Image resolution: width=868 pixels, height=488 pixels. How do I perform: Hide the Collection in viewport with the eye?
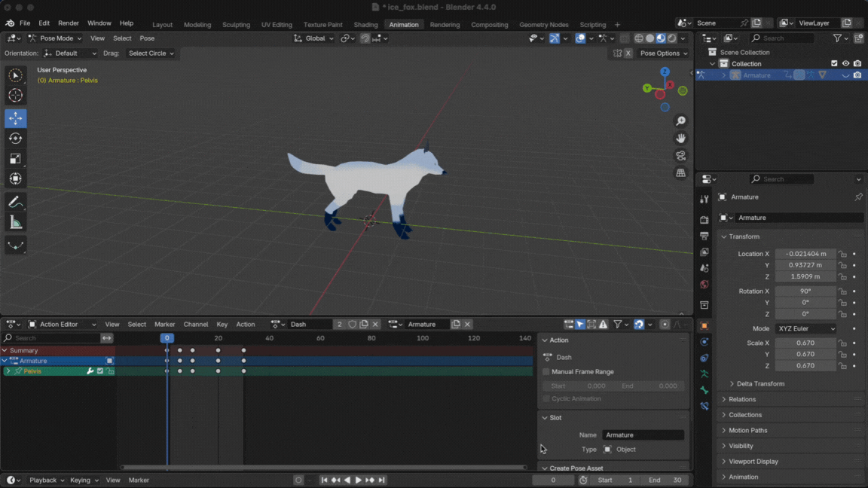tap(846, 63)
